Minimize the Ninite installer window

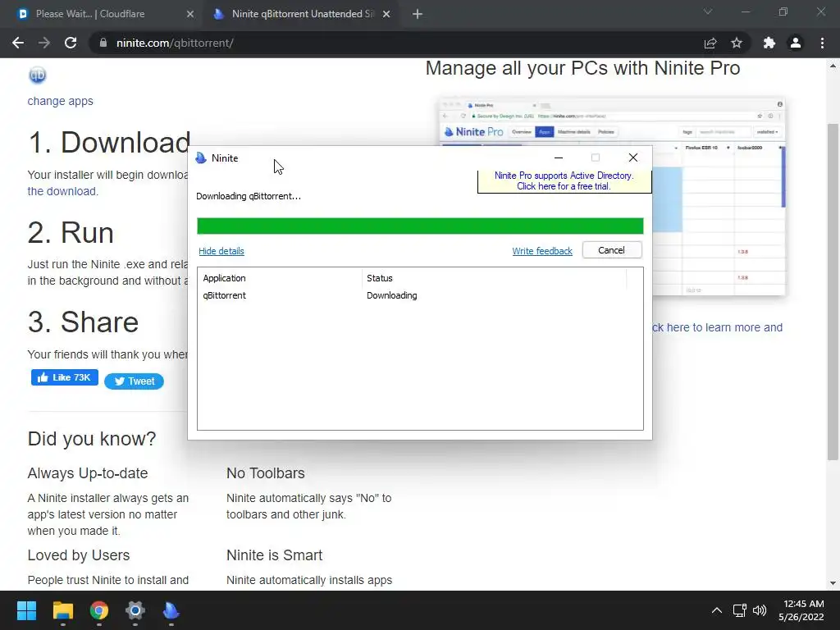click(558, 158)
